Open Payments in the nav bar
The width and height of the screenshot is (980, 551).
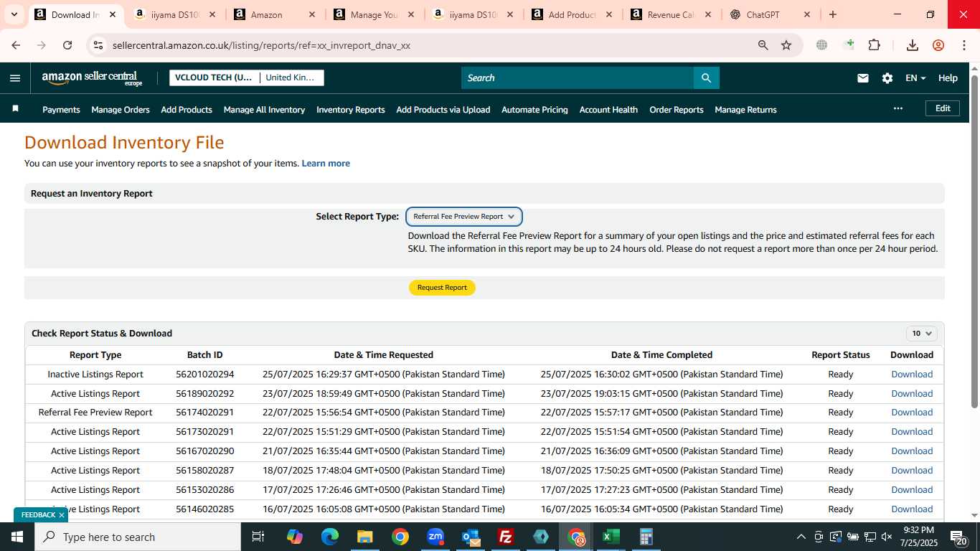[x=61, y=110]
